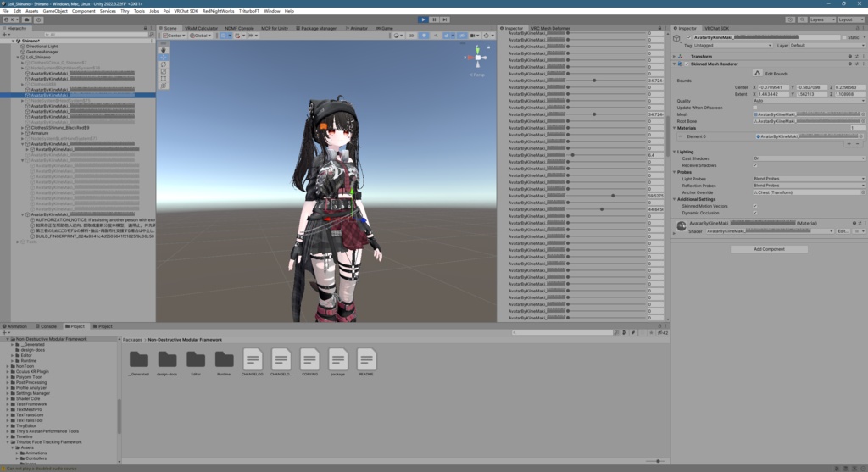Select the Move tool in scene toolbar
This screenshot has height=472, width=868.
click(x=164, y=57)
